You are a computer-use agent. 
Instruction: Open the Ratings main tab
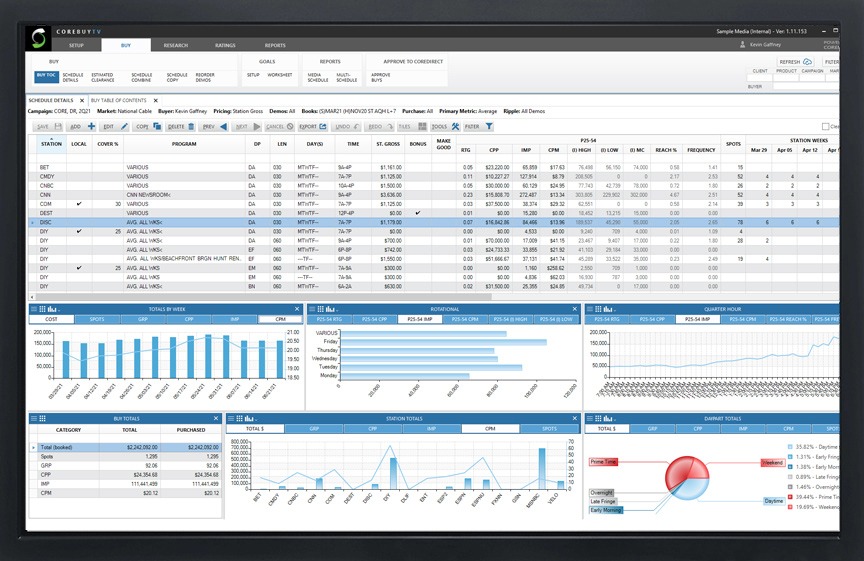pyautogui.click(x=225, y=45)
